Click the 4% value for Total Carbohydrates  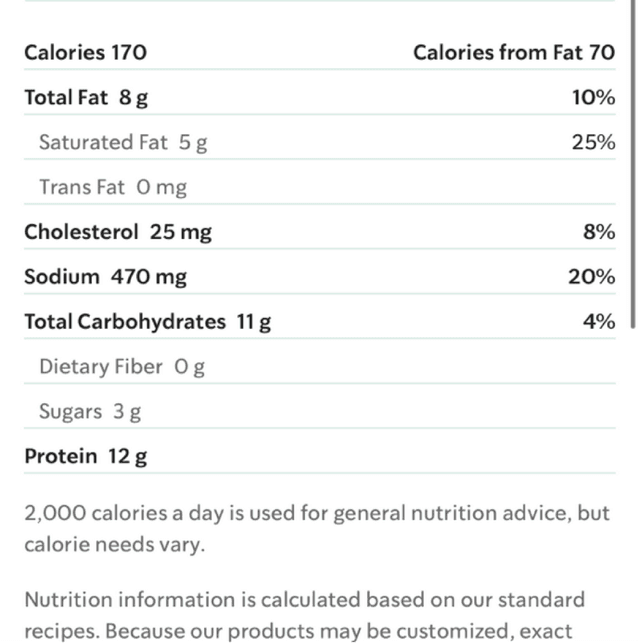598,322
